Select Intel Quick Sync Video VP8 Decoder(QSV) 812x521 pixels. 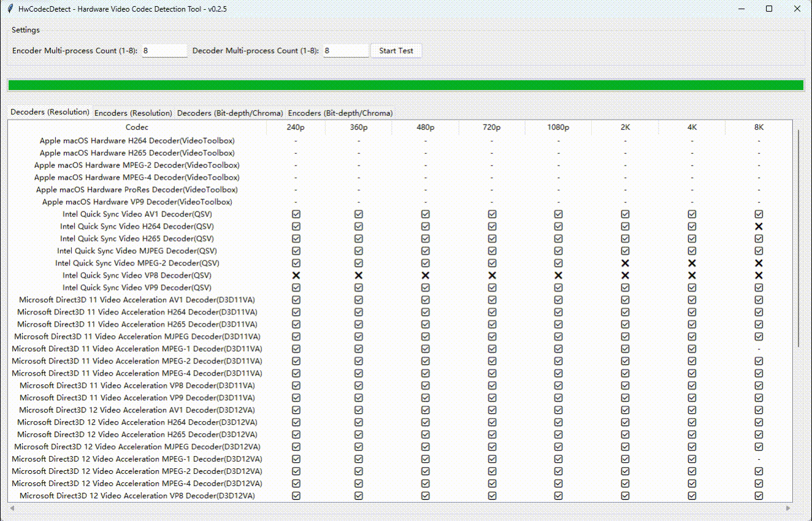[137, 276]
